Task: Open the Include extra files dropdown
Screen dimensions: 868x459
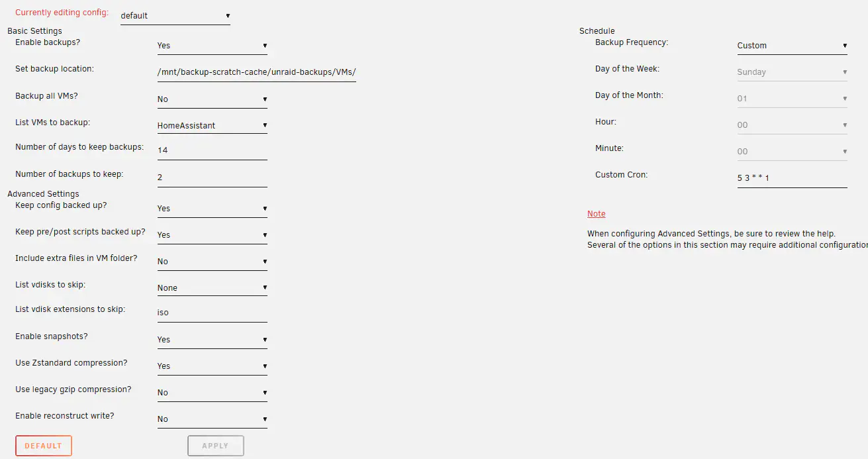Action: point(212,261)
